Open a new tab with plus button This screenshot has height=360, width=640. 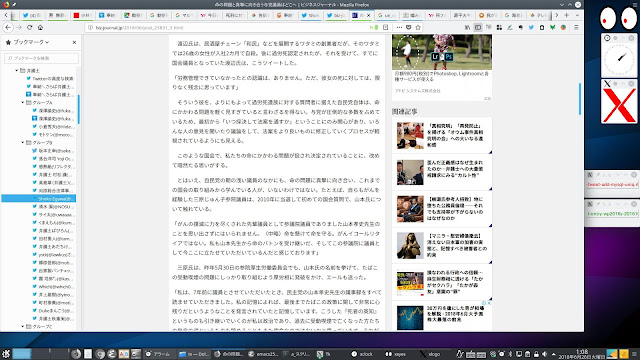coord(567,15)
